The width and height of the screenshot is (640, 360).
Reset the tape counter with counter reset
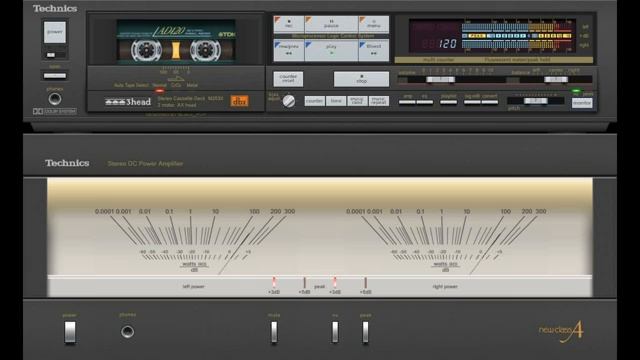288,79
